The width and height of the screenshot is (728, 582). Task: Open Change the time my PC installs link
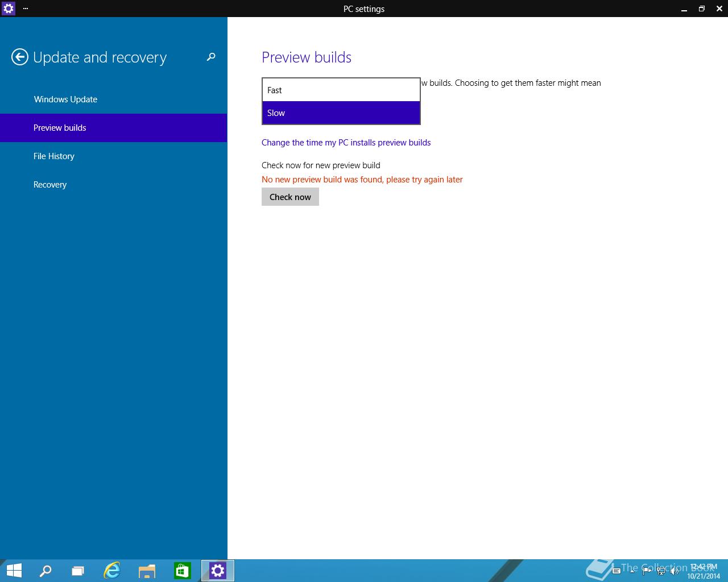click(x=346, y=143)
